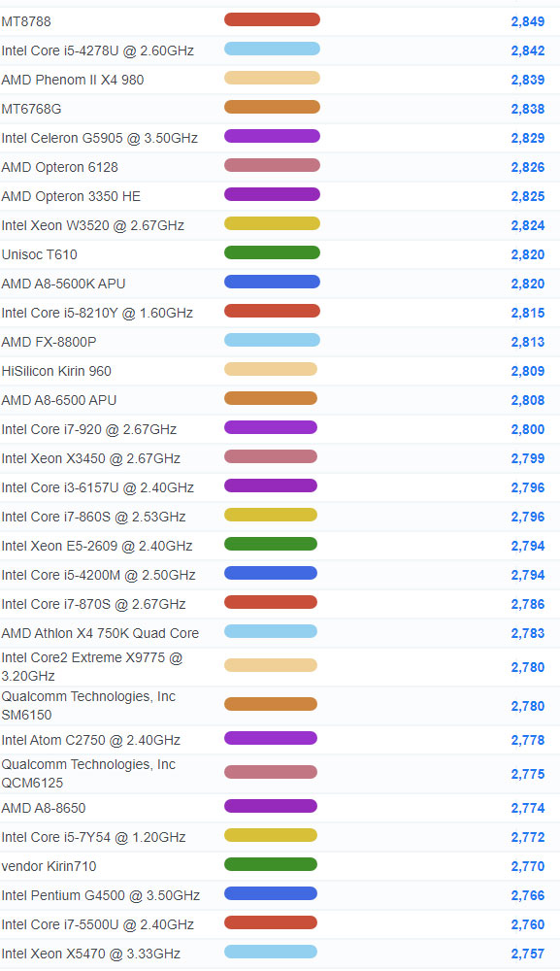
Task: Select the Intel Xeon W3520 @ 2.67GHz name
Action: [x=93, y=225]
